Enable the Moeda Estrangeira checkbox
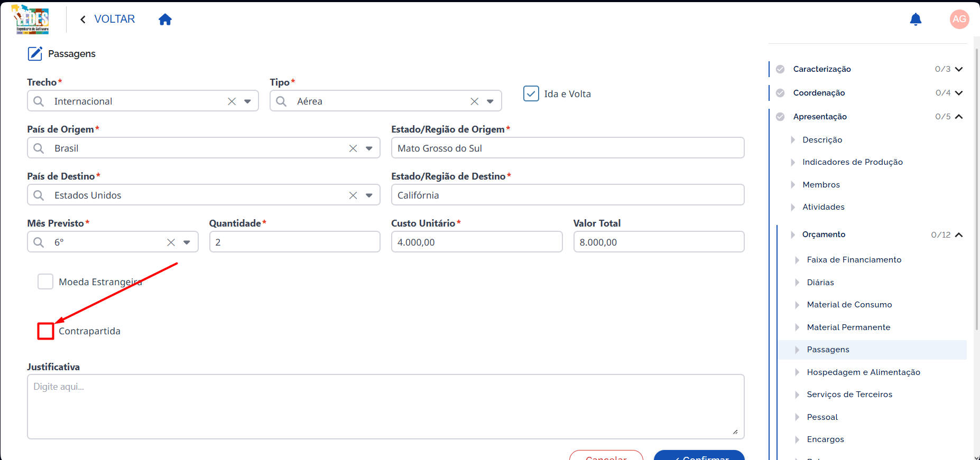Image resolution: width=980 pixels, height=460 pixels. point(45,281)
